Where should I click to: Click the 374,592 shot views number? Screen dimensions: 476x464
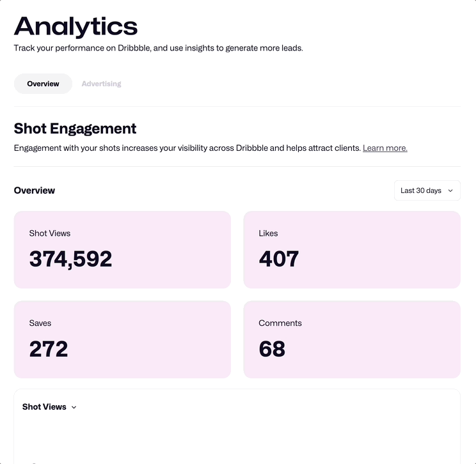tap(70, 259)
